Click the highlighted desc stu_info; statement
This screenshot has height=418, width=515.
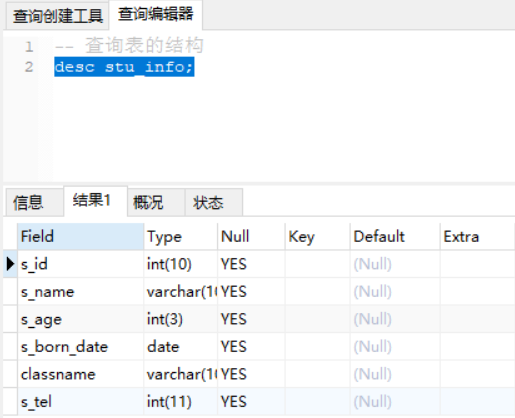pyautogui.click(x=124, y=67)
